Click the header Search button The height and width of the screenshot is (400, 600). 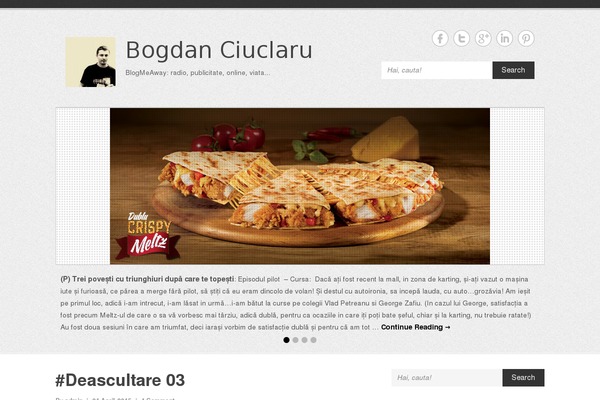[513, 70]
